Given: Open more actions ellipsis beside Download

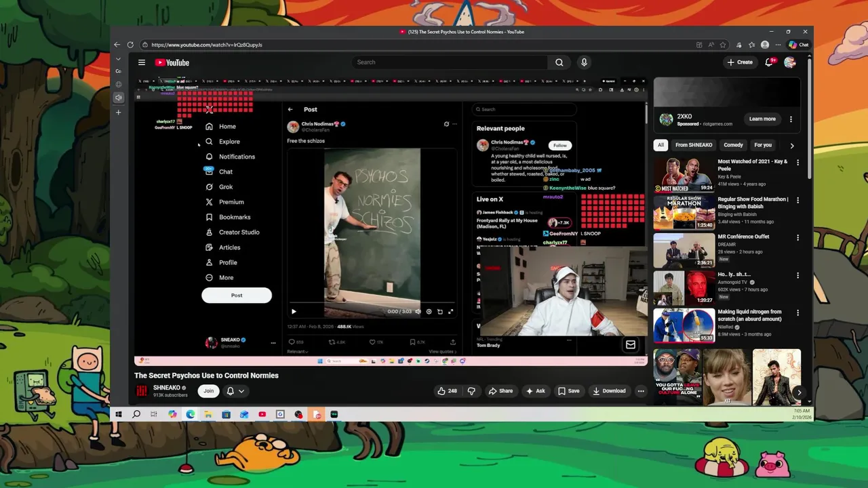Looking at the screenshot, I should tap(640, 391).
